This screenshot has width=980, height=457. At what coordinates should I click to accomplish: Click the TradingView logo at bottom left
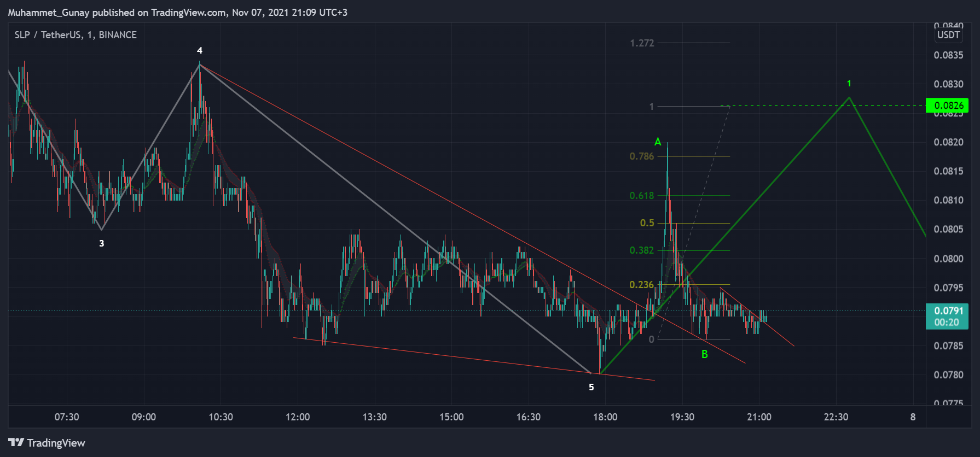(47, 443)
